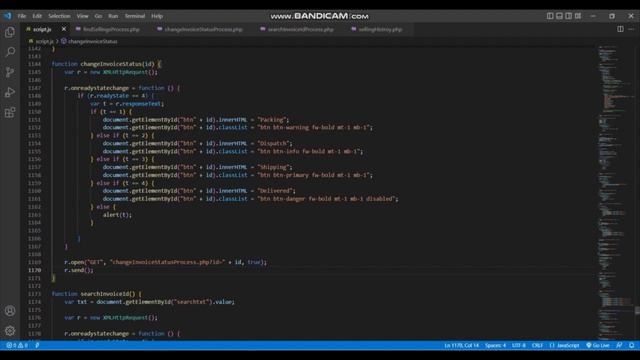
Task: Click r.send(); on line 1170
Action: point(78,270)
